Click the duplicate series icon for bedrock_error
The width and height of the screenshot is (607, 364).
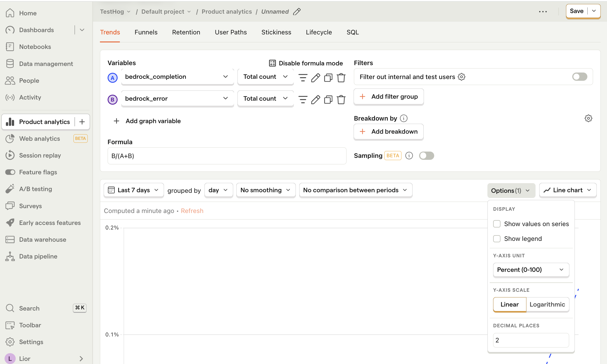click(328, 99)
